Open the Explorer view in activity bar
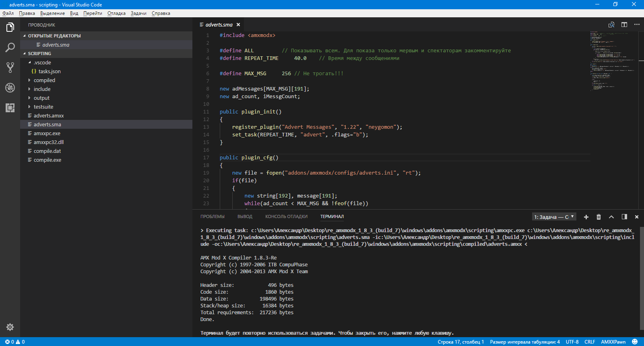The width and height of the screenshot is (644, 346). tap(10, 27)
